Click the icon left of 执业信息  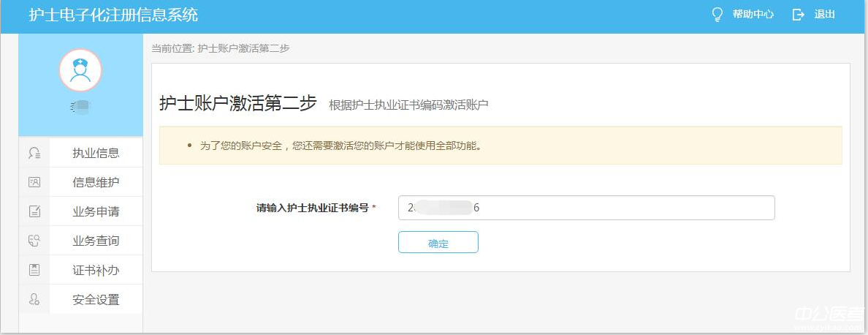[34, 153]
